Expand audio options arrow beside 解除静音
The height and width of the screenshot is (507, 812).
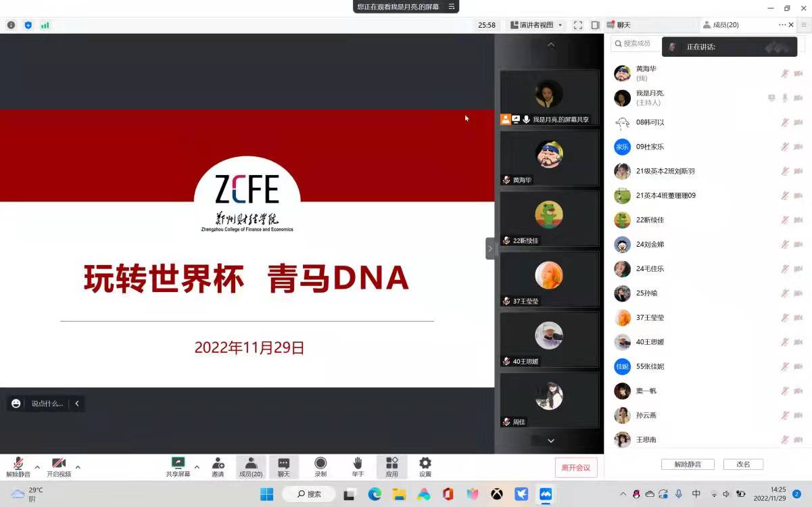click(x=37, y=467)
